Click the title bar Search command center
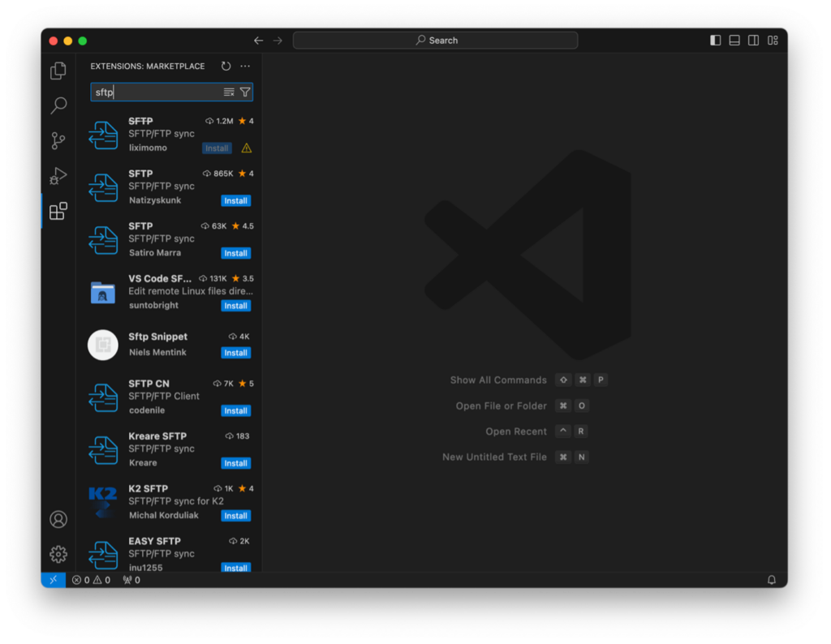The height and width of the screenshot is (644, 831). 435,41
